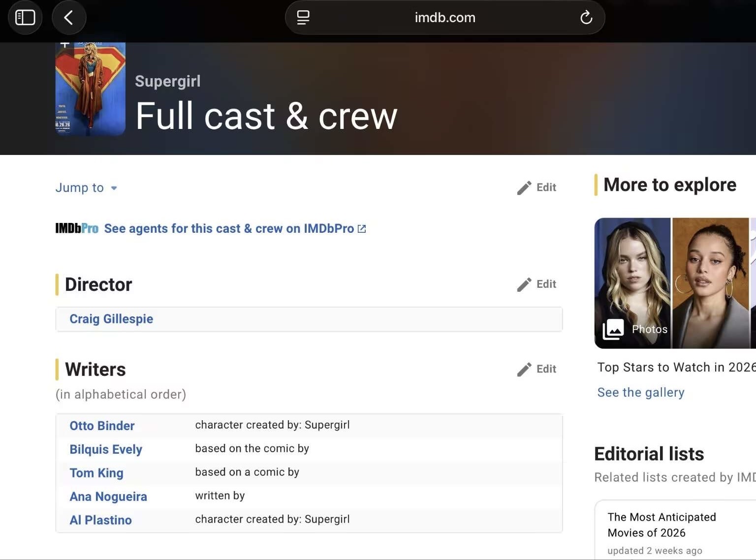Click the pencil Edit icon beside Writers
Viewport: 756px width, 560px height.
[x=525, y=369]
